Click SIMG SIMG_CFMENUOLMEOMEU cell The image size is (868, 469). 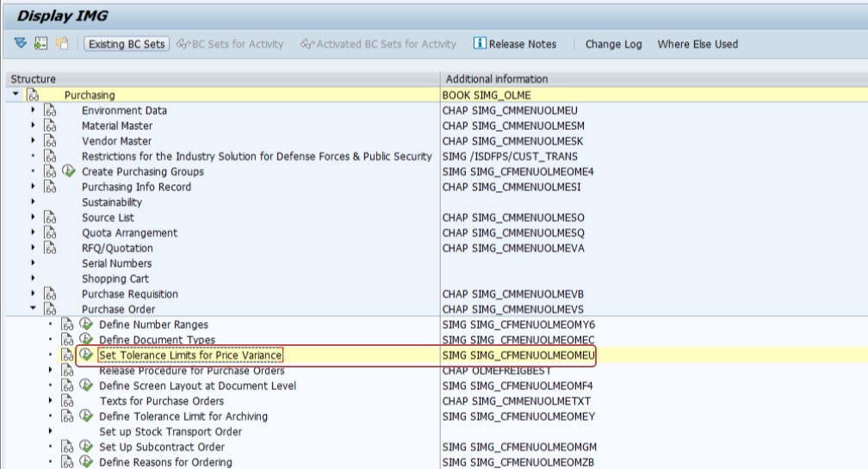click(518, 355)
